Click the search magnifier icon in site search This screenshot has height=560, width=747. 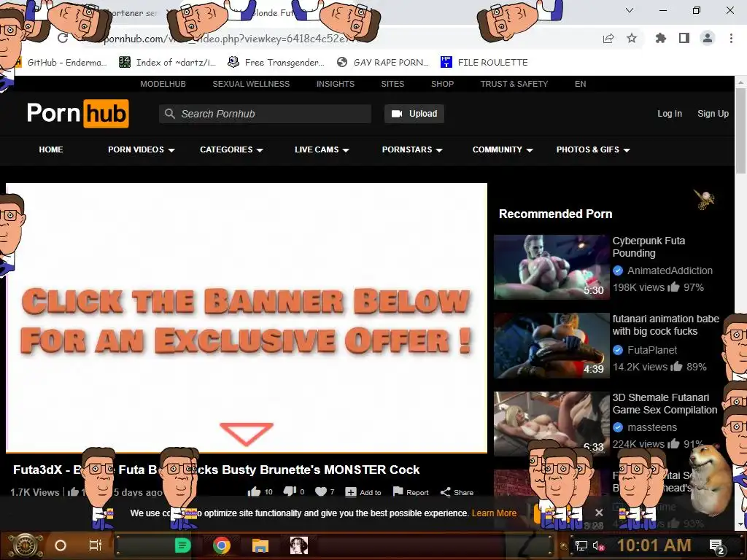pyautogui.click(x=169, y=114)
